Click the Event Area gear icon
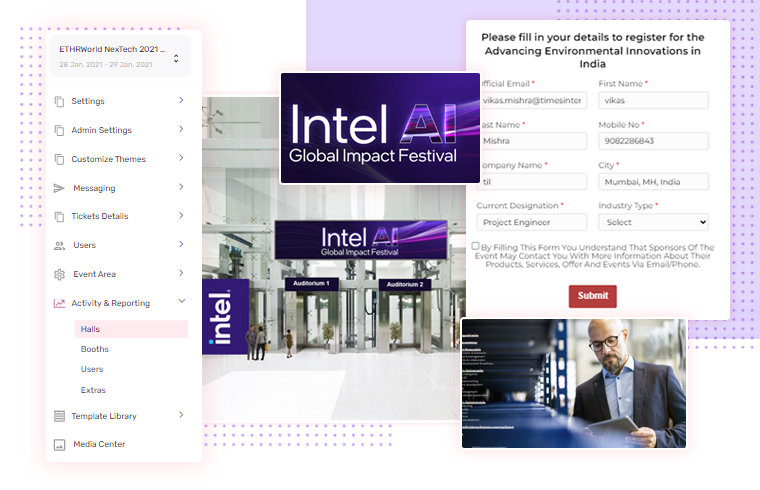The height and width of the screenshot is (490, 760). pos(59,274)
